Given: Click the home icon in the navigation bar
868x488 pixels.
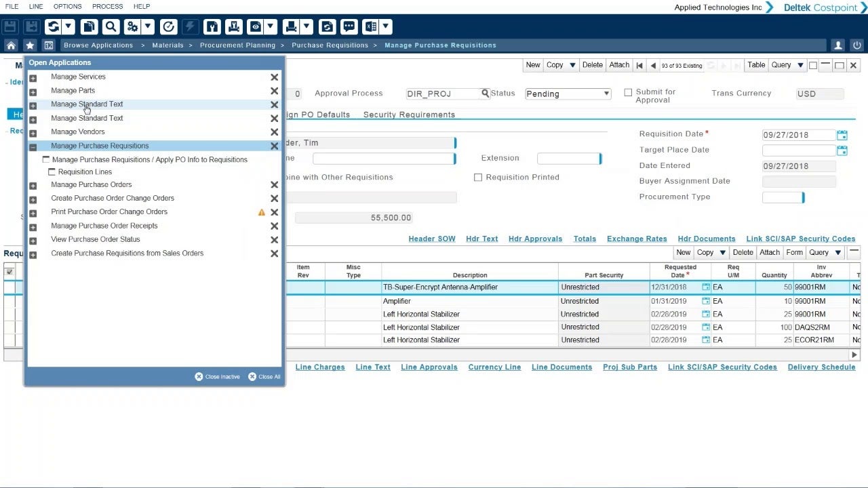Looking at the screenshot, I should point(10,45).
